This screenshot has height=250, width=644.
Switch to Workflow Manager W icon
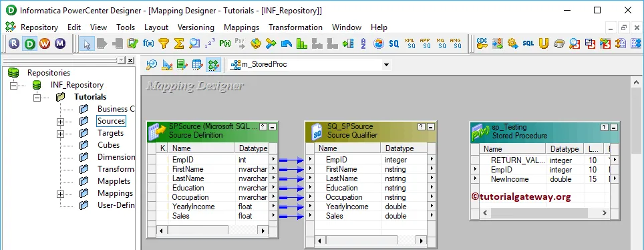pyautogui.click(x=45, y=43)
